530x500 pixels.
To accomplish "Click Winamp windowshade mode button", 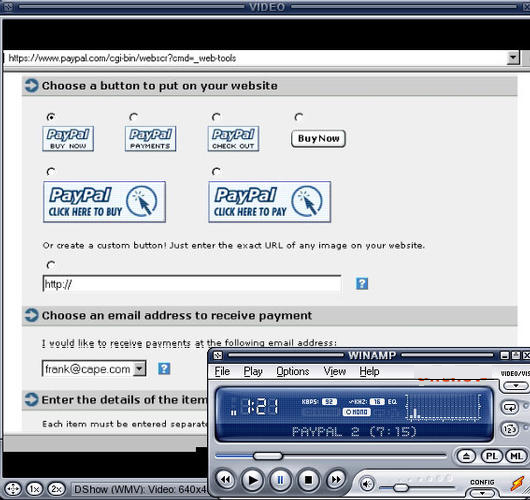I will point(516,355).
